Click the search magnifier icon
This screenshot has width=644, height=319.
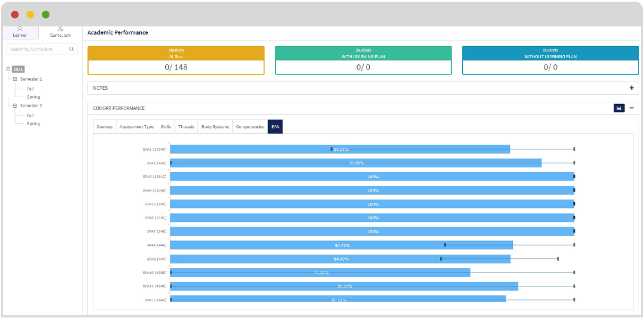click(72, 49)
